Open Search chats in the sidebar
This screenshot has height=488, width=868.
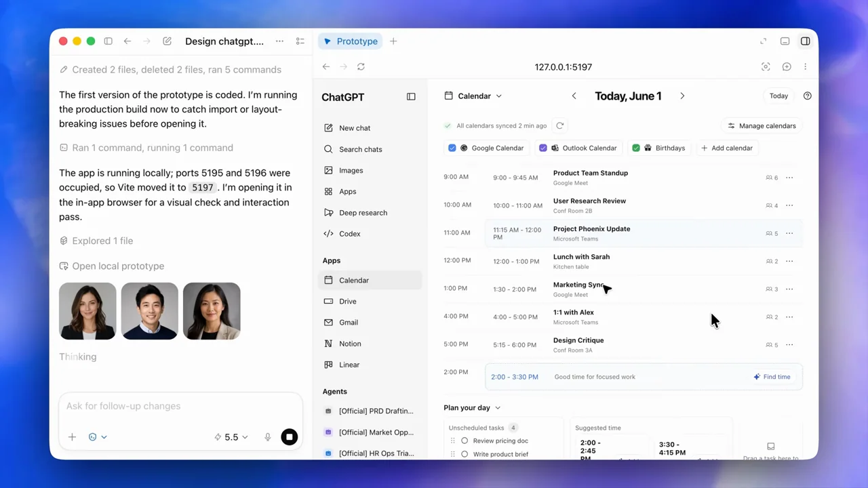370,149
